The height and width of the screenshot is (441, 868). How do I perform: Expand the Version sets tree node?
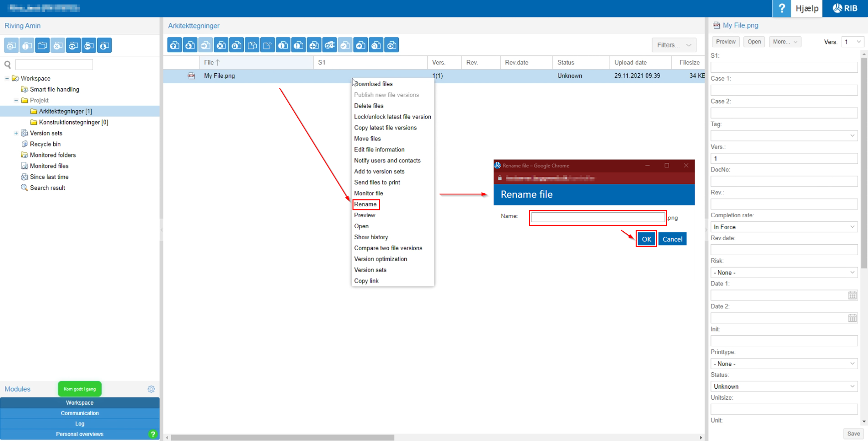(x=16, y=133)
